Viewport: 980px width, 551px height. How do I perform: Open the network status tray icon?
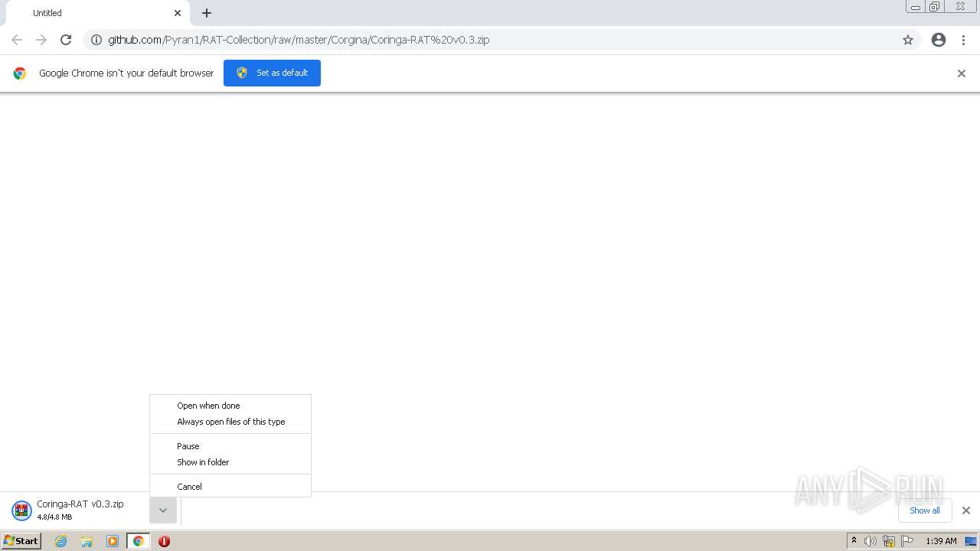889,541
